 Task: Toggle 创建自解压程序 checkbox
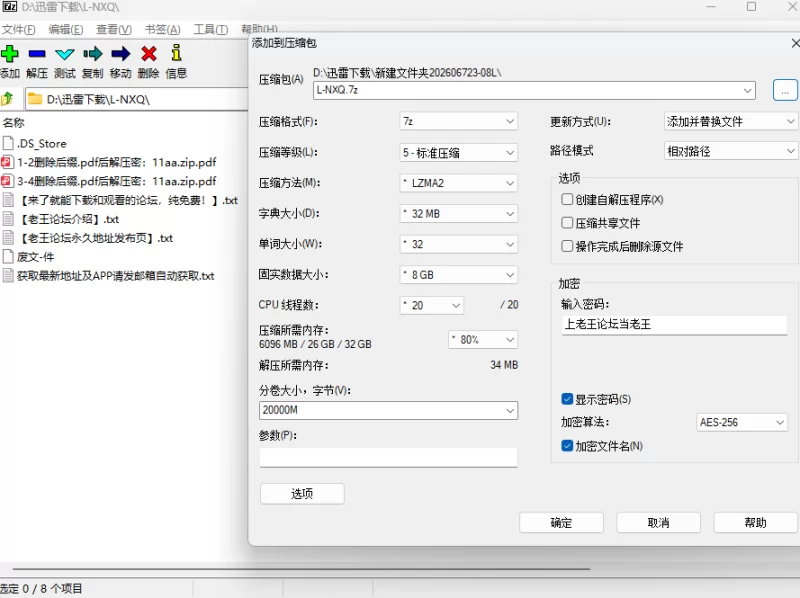[567, 200]
